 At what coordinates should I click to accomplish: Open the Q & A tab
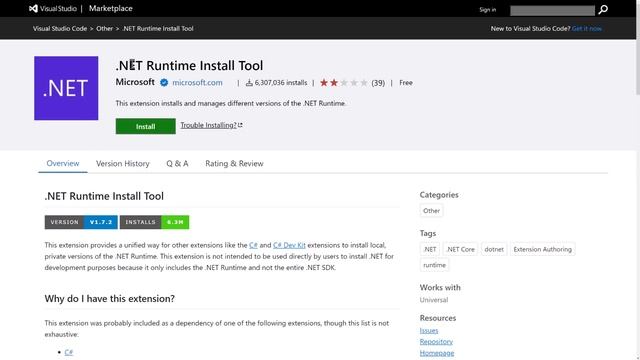click(x=177, y=164)
